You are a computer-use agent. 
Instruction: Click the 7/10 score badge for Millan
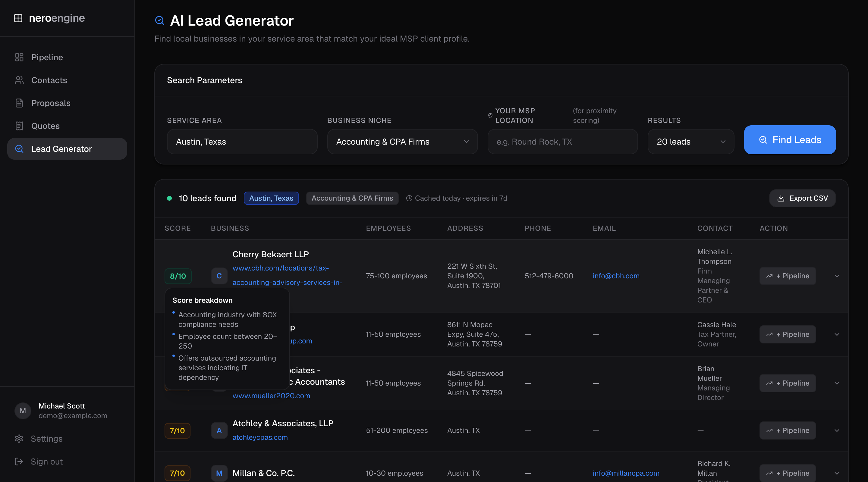pyautogui.click(x=177, y=473)
